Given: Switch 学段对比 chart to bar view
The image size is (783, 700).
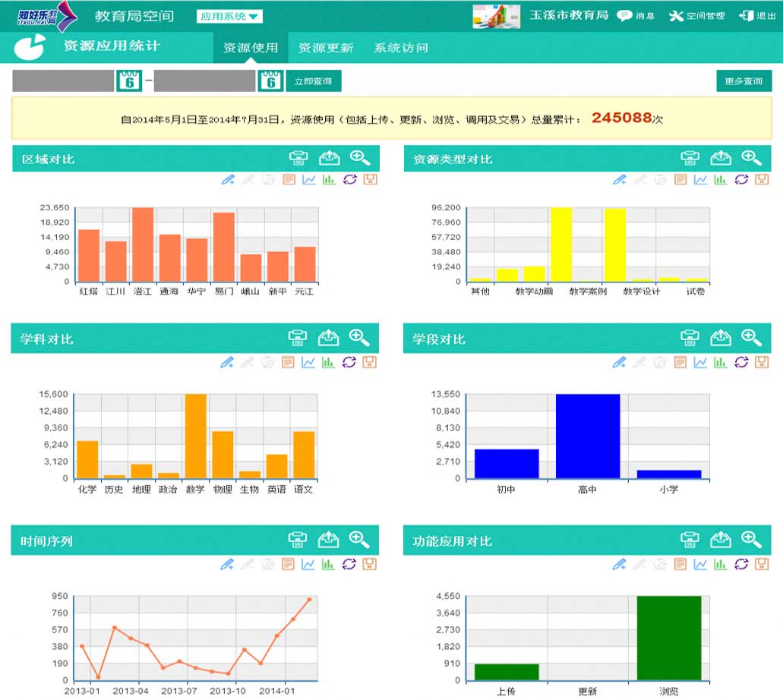Looking at the screenshot, I should [x=720, y=362].
